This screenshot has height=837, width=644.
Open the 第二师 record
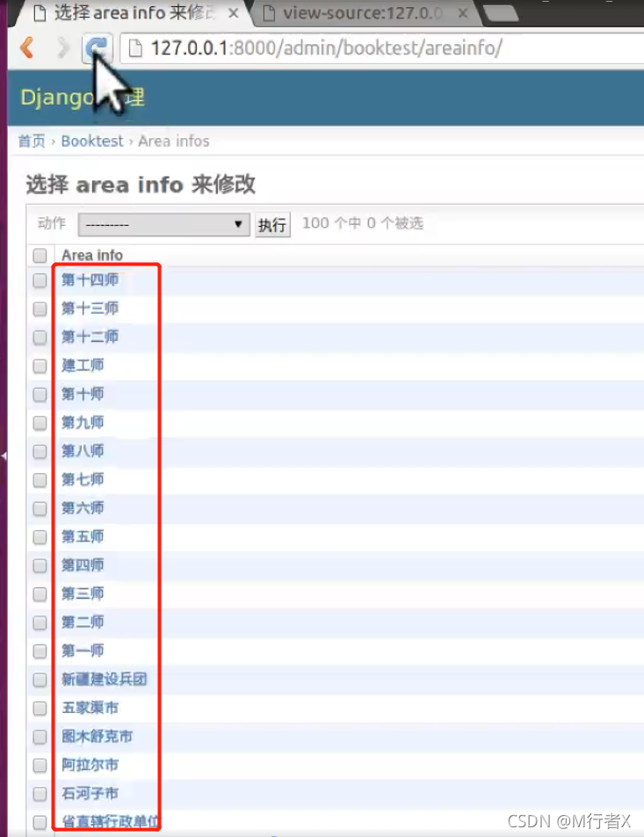coord(83,622)
